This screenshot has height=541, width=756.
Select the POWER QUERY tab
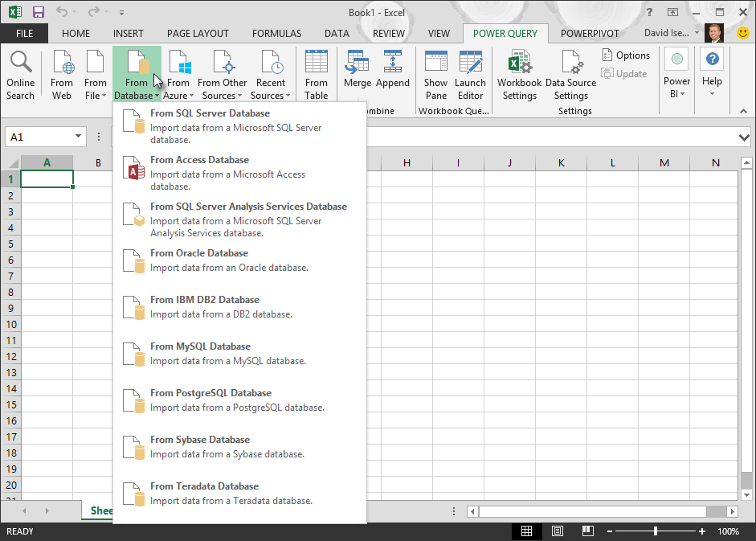(x=505, y=33)
